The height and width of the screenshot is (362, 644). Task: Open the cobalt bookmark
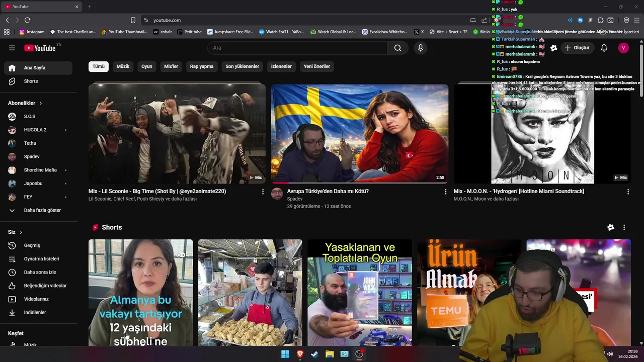[x=163, y=32]
